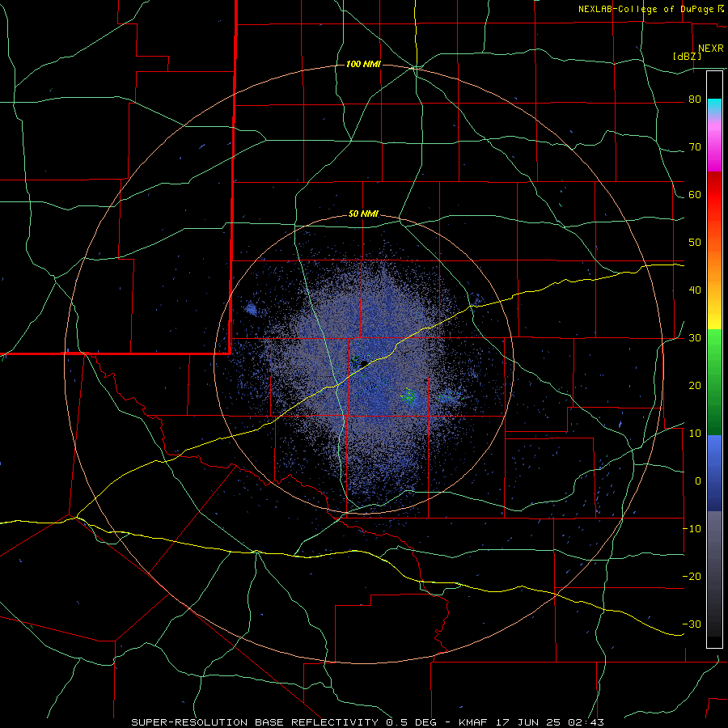This screenshot has width=728, height=728.
Task: Click the -30 dBZ scale value
Action: 692,624
